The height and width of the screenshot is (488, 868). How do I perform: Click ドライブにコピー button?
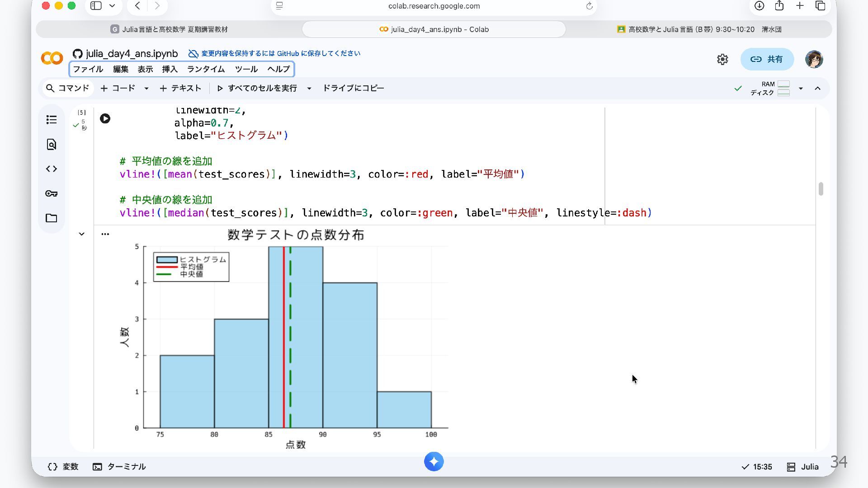tap(353, 88)
